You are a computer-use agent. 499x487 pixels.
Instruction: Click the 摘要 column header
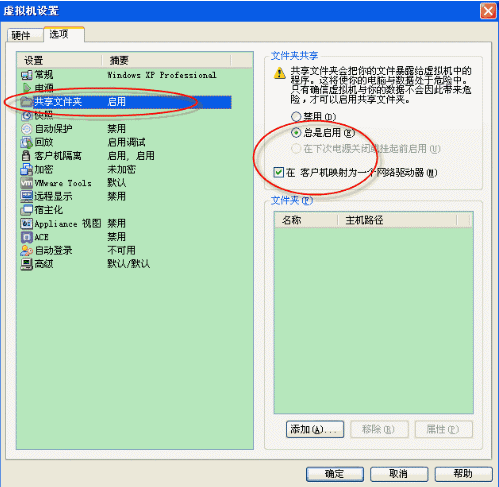tap(166, 60)
